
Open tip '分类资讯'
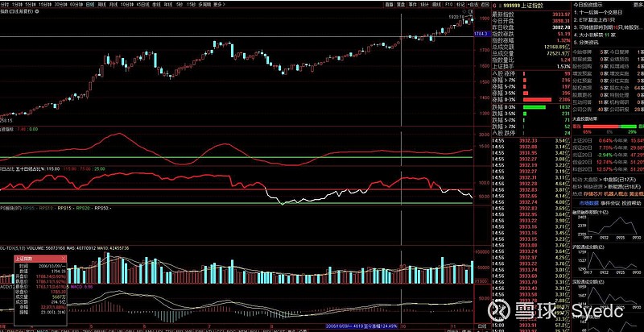tap(586, 42)
